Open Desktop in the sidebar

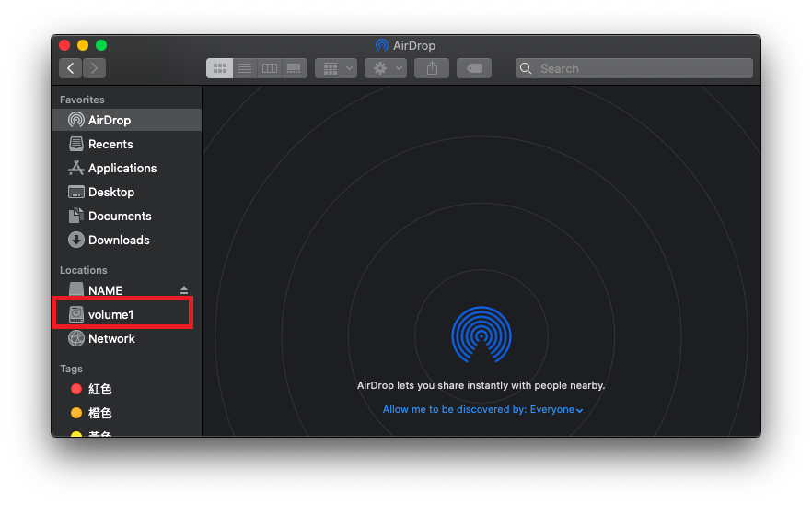[126, 192]
